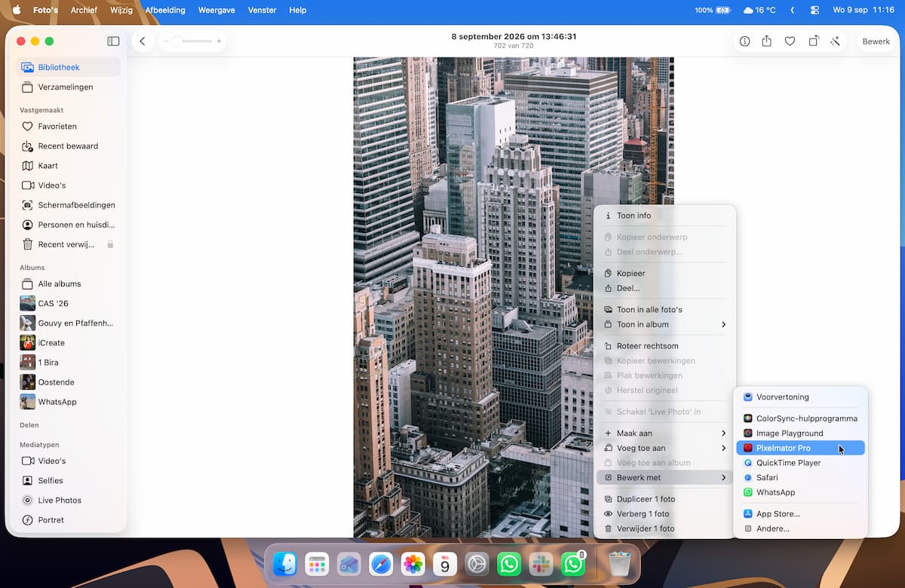Toggle the sidebar with sidebar icon
Screen dimensions: 905x588
(113, 41)
